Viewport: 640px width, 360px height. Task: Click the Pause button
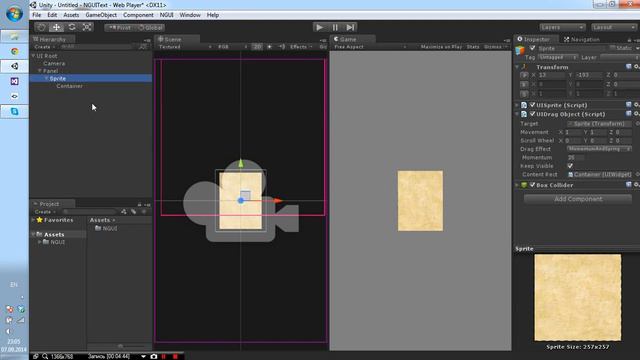click(x=335, y=27)
